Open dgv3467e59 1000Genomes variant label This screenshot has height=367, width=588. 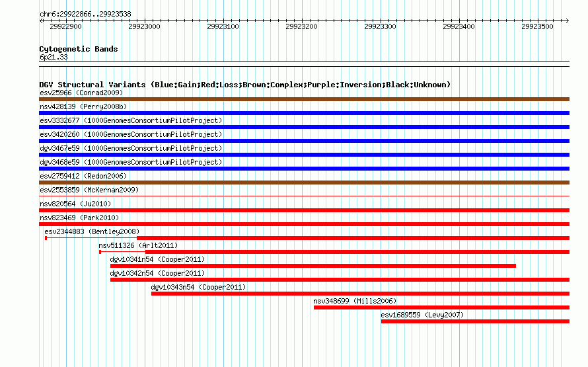[x=131, y=148]
